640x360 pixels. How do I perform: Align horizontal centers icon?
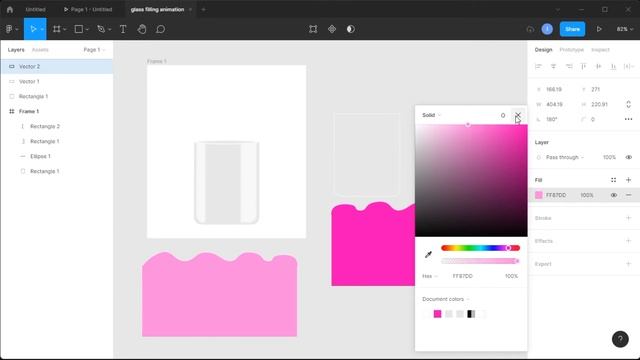[x=553, y=66]
